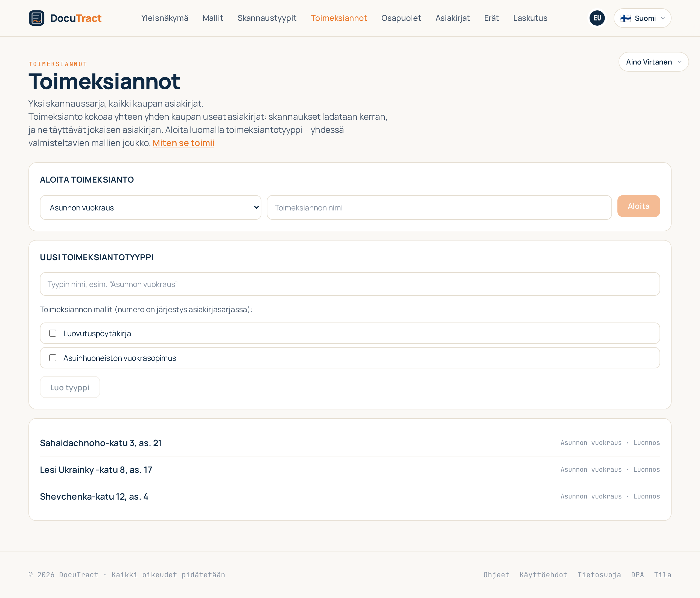Open the Suomi language dropdown
700x598 pixels.
tap(642, 18)
